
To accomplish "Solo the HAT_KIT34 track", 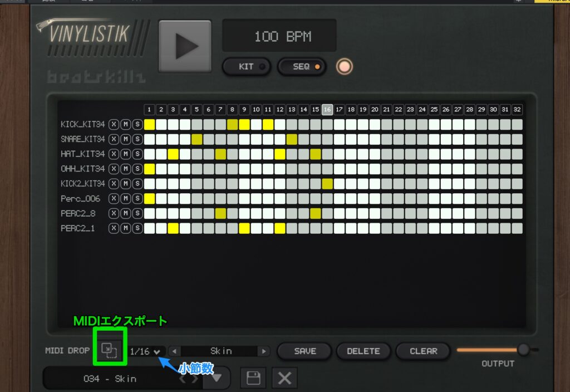I will tap(136, 154).
